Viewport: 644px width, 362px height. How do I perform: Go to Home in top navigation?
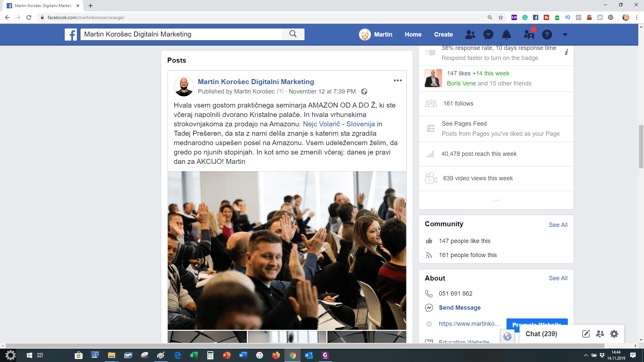pos(413,35)
